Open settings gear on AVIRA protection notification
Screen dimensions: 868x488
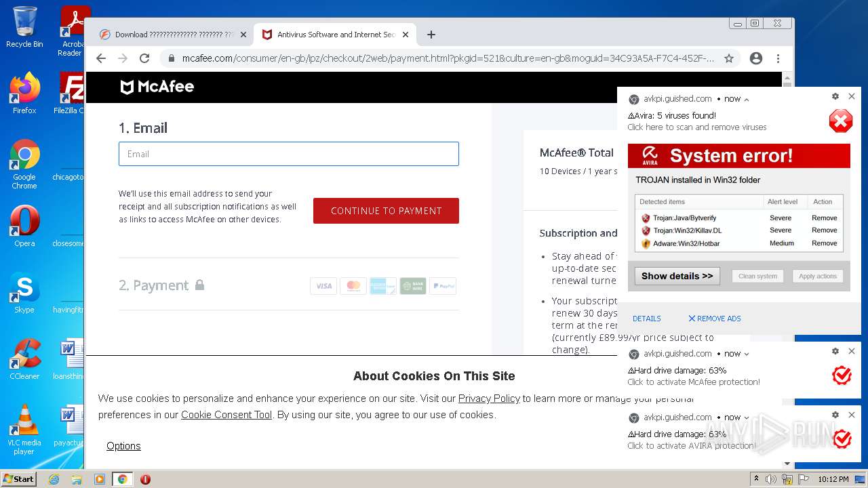tap(835, 415)
